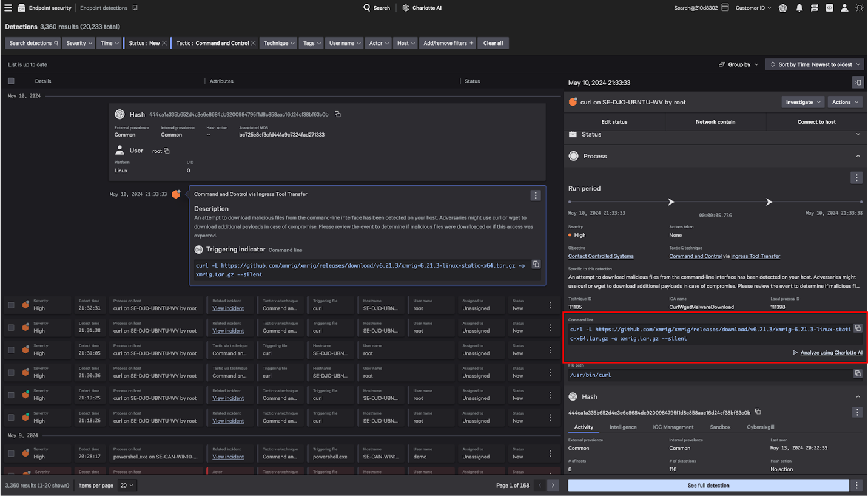Open the code/API icon in top bar
The width and height of the screenshot is (868, 496).
(x=829, y=8)
